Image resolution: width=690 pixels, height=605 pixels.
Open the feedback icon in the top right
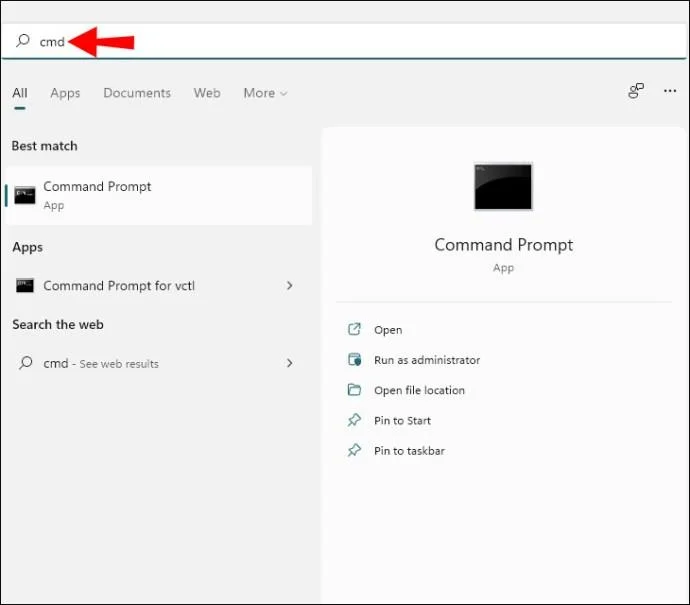click(636, 91)
